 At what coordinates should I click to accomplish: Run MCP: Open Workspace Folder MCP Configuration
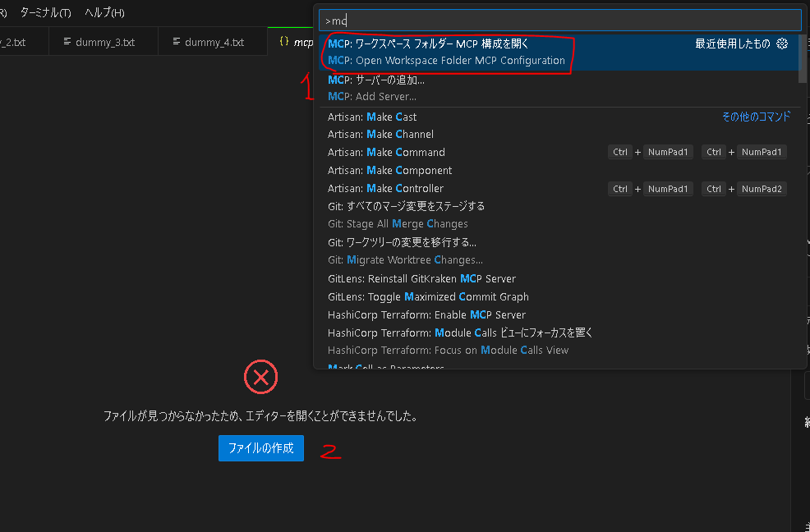559,53
